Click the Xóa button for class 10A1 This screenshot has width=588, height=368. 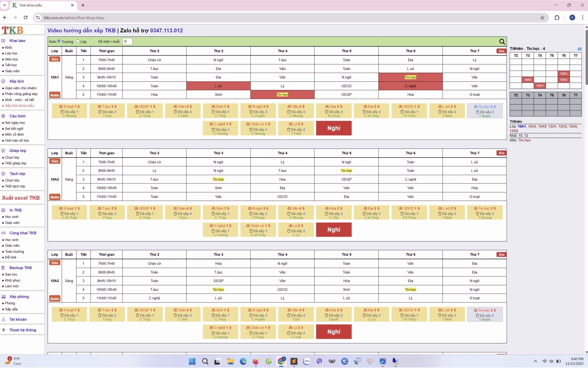501,51
